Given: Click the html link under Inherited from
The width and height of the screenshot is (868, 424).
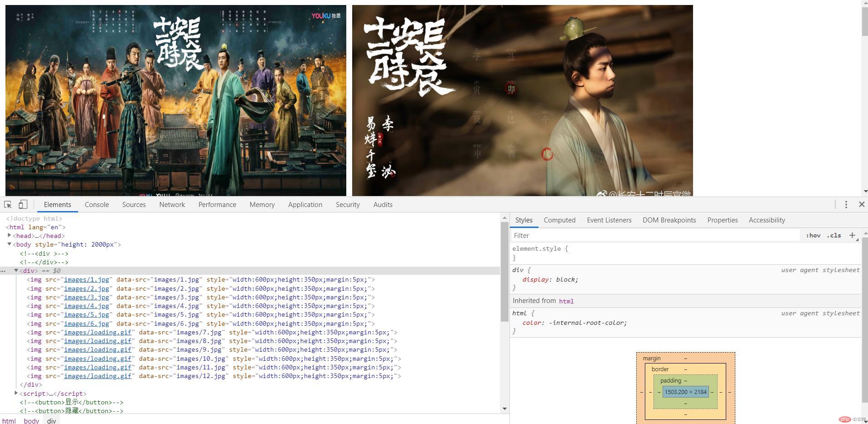Looking at the screenshot, I should click(566, 301).
